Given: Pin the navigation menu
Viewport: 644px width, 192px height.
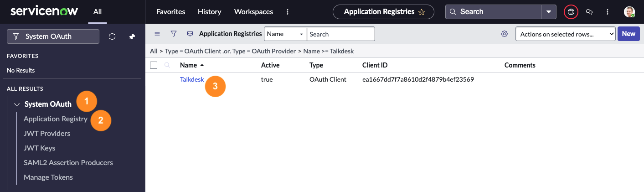Looking at the screenshot, I should [x=132, y=36].
